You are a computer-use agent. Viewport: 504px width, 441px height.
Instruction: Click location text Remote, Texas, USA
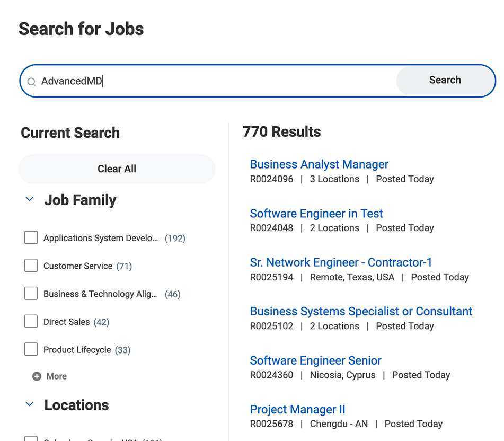352,277
